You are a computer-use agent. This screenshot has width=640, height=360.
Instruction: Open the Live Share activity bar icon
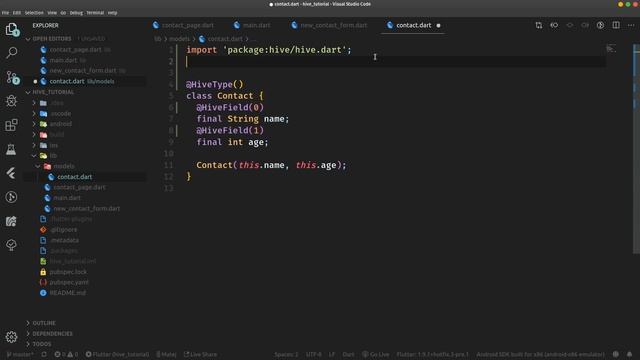point(11,221)
